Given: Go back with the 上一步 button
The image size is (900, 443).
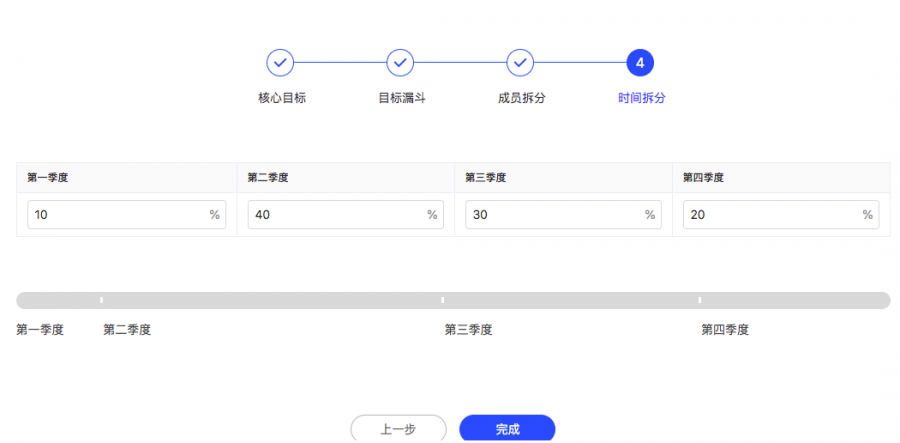Looking at the screenshot, I should tap(398, 429).
